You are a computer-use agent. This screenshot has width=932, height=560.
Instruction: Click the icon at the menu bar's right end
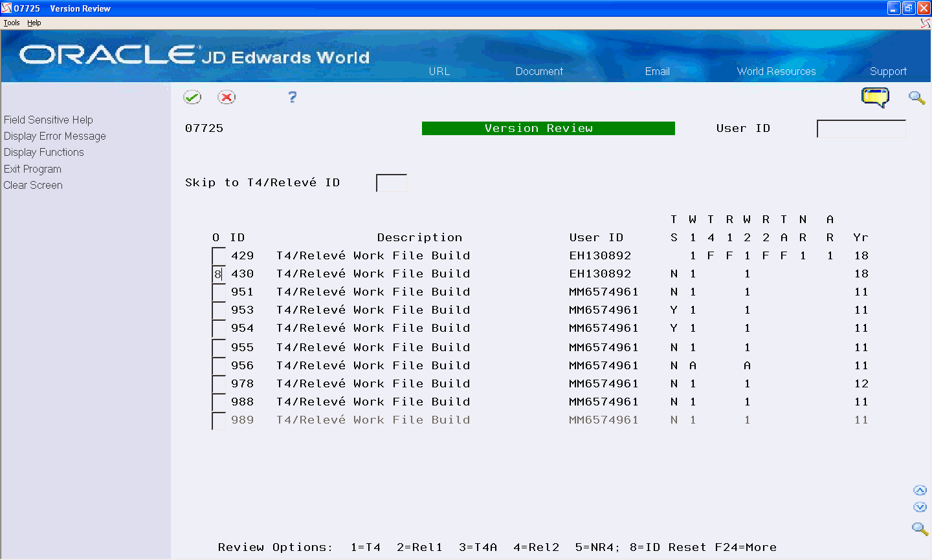tap(926, 23)
